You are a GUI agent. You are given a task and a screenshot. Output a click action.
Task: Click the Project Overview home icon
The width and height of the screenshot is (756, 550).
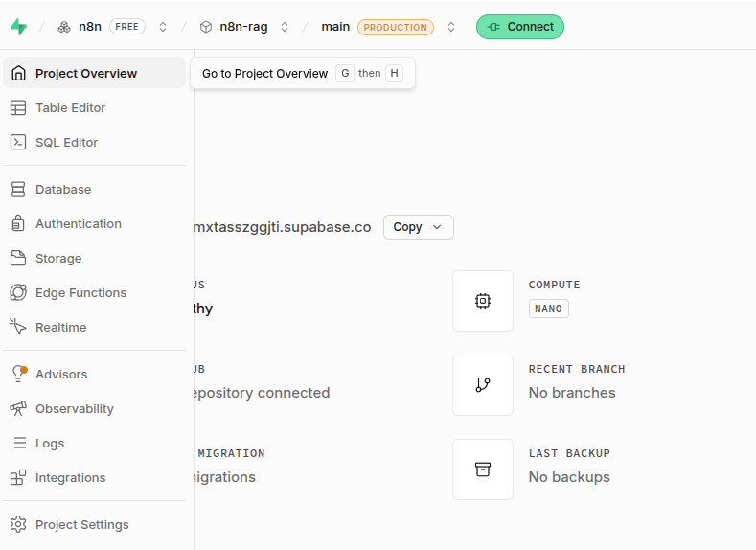tap(18, 73)
